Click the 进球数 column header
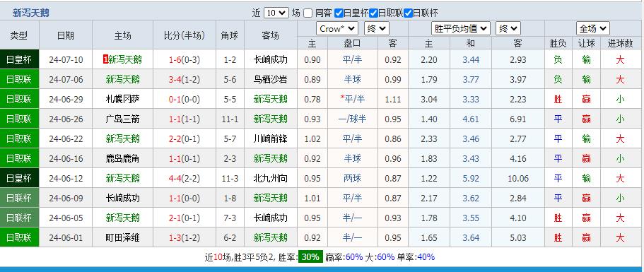Screen dimensions: 644x272 [620, 43]
